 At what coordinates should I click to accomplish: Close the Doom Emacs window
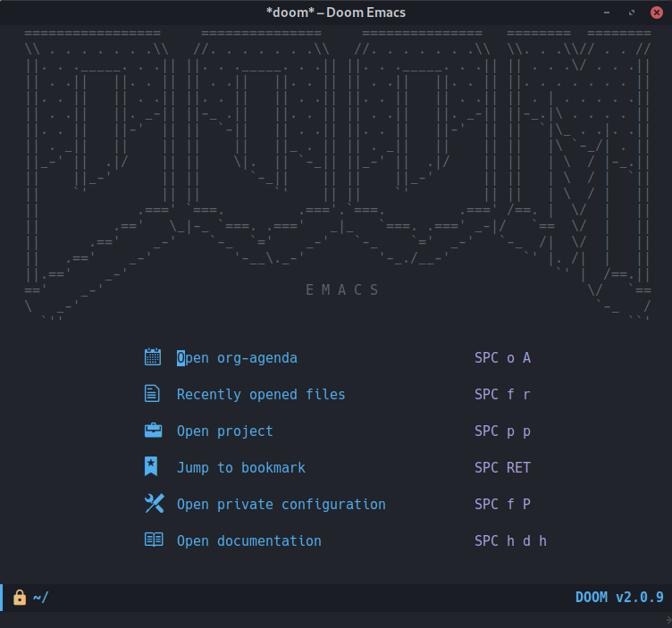click(656, 13)
